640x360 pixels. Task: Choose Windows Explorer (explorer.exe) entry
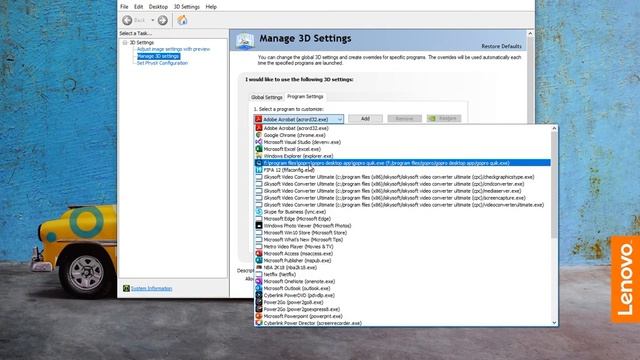(402, 156)
